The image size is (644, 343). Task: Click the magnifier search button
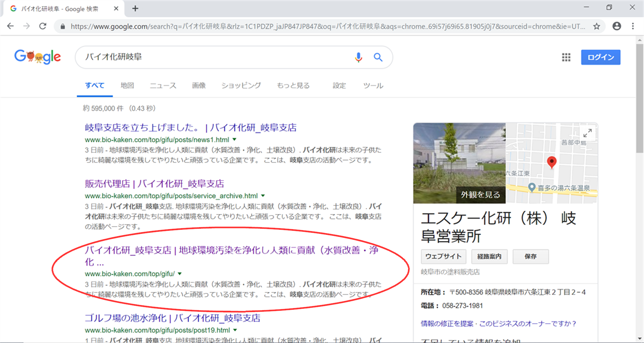pyautogui.click(x=378, y=57)
